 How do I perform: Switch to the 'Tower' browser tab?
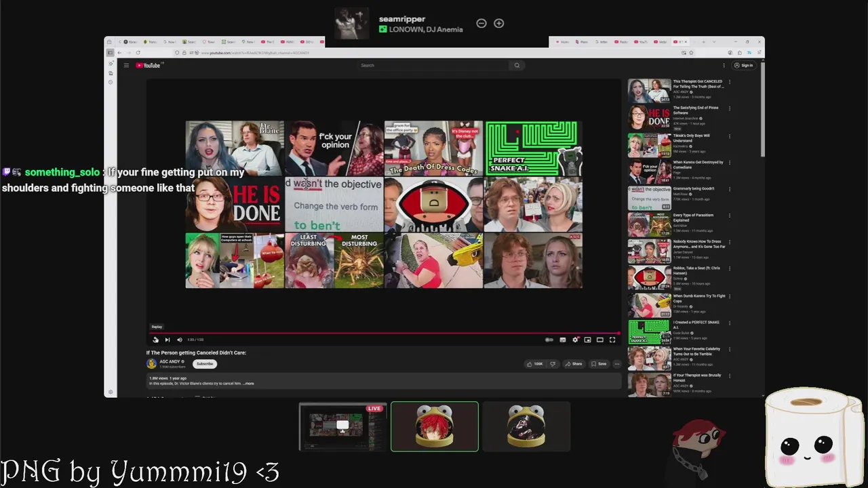208,42
